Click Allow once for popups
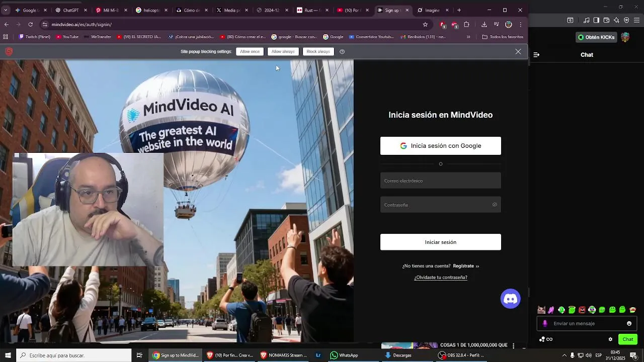The width and height of the screenshot is (644, 362). 250,52
